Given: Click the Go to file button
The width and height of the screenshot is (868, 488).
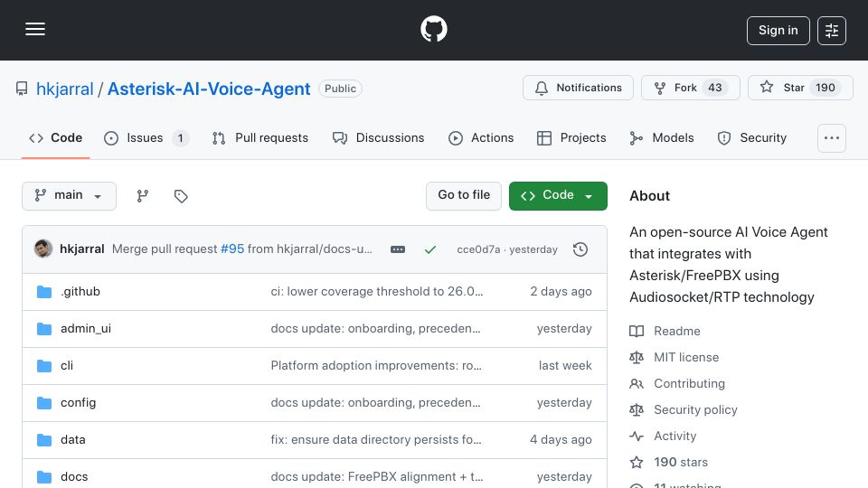Looking at the screenshot, I should click(x=464, y=196).
